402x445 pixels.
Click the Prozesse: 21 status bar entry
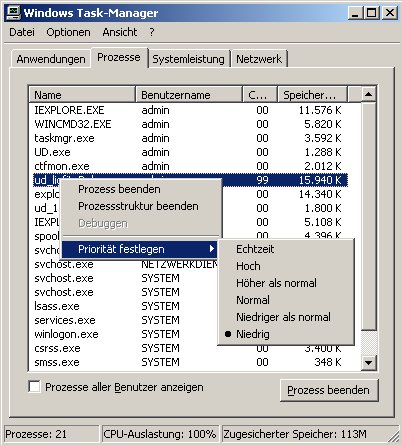tap(51, 434)
